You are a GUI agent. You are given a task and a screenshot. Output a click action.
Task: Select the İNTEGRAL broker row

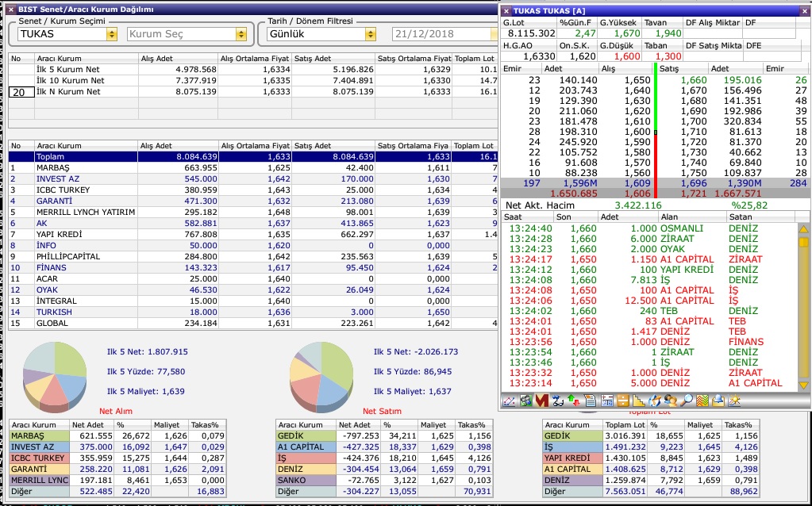click(253, 301)
